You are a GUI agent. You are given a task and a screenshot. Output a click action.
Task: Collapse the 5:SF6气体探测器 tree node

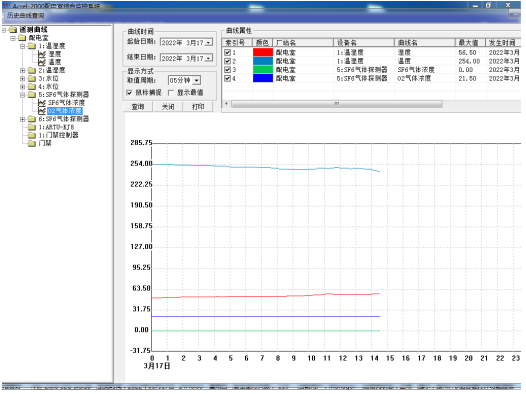pos(22,95)
